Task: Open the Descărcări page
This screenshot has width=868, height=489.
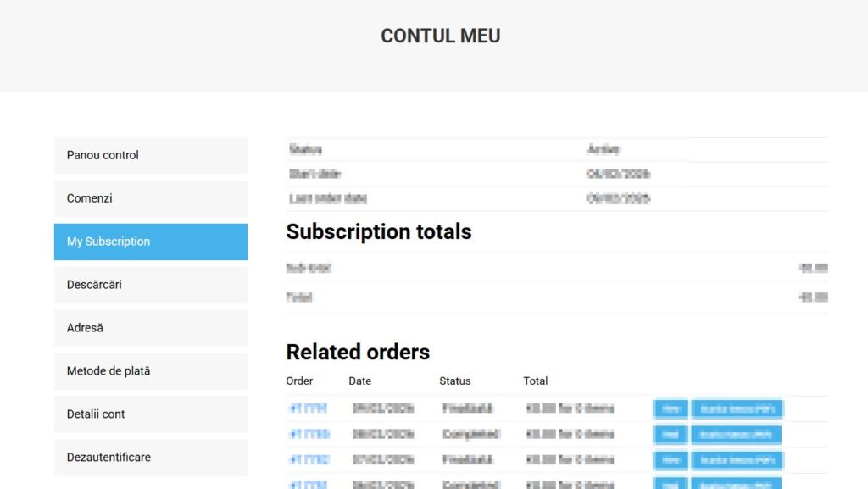Action: tap(150, 285)
